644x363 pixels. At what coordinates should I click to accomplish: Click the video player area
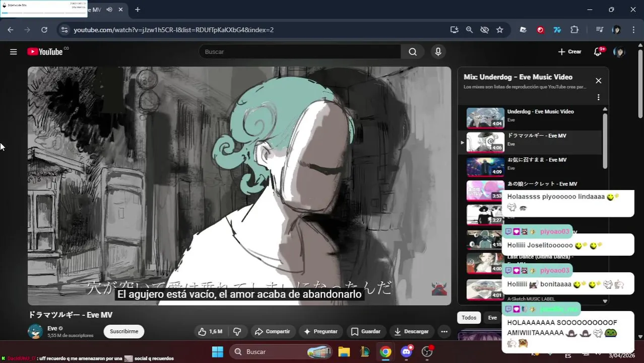tap(239, 186)
